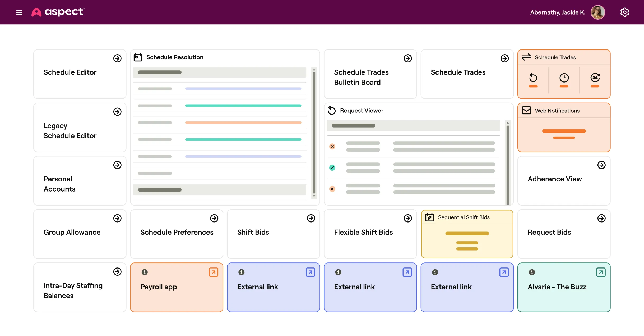Open the hamburger menu in the header
This screenshot has width=644, height=336.
click(x=19, y=12)
